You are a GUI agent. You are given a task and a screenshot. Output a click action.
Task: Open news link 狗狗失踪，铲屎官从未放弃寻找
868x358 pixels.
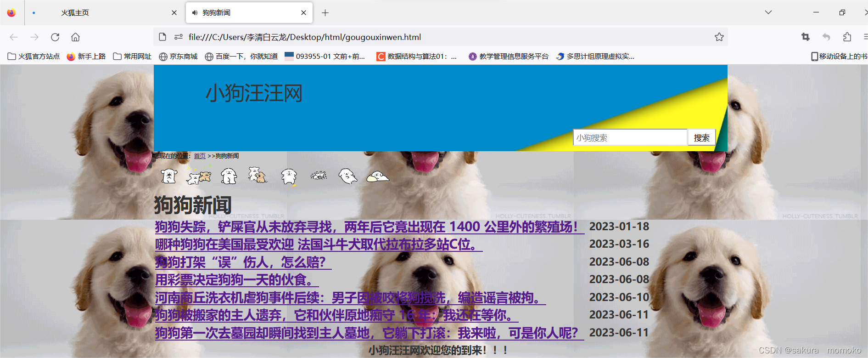coord(370,227)
